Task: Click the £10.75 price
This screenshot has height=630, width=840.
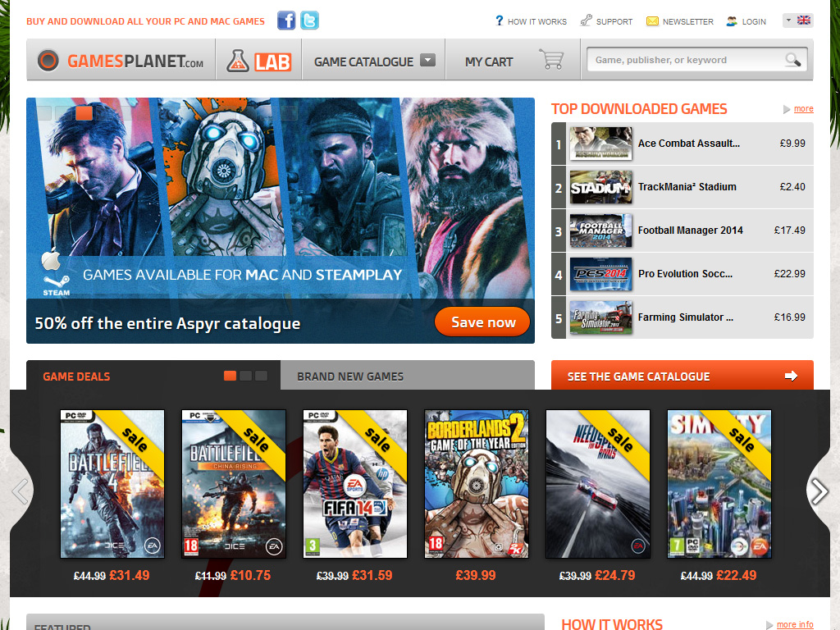Action: point(251,575)
